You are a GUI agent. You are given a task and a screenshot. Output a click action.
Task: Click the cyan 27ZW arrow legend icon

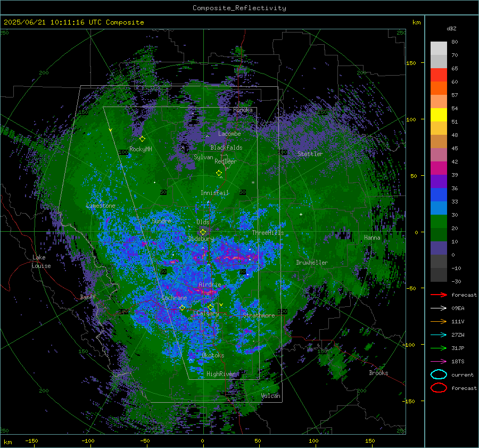[439, 335]
